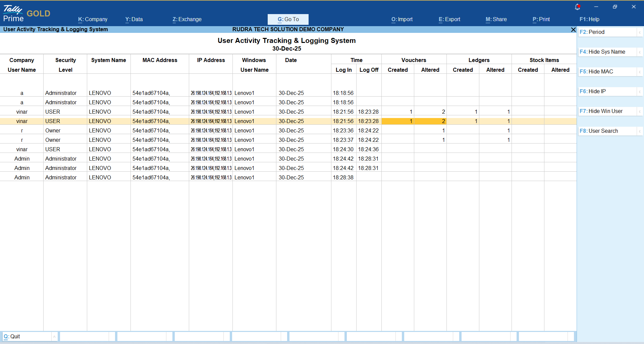Expand the caret next to Quit
Viewport: 644px width, 344px height.
coord(54,337)
